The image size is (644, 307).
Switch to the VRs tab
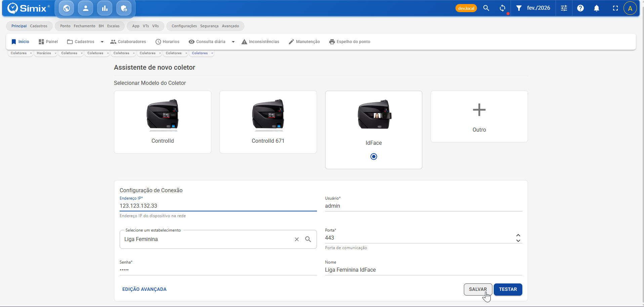coord(156,26)
